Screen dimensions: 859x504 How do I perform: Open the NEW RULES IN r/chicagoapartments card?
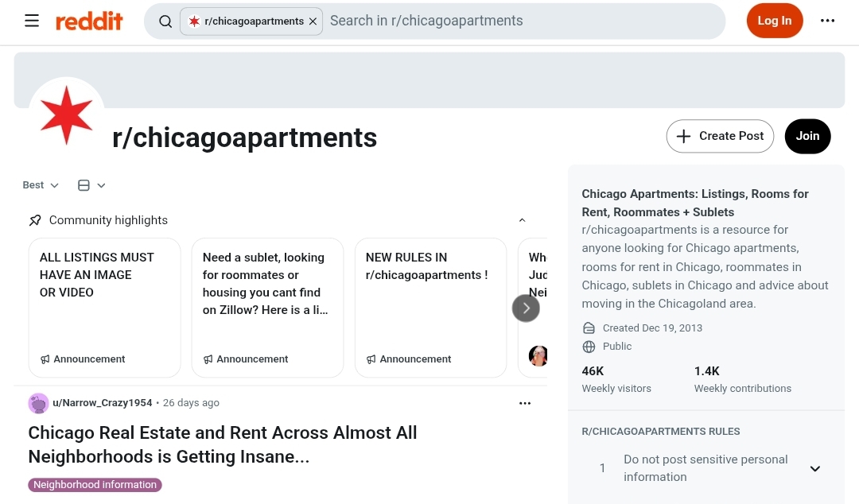430,308
